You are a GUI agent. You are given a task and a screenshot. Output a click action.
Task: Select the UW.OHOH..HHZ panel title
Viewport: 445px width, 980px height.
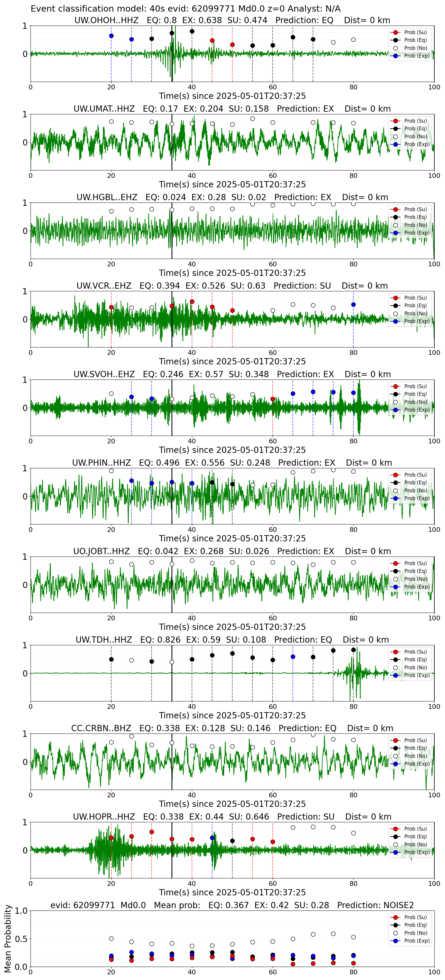tap(232, 20)
